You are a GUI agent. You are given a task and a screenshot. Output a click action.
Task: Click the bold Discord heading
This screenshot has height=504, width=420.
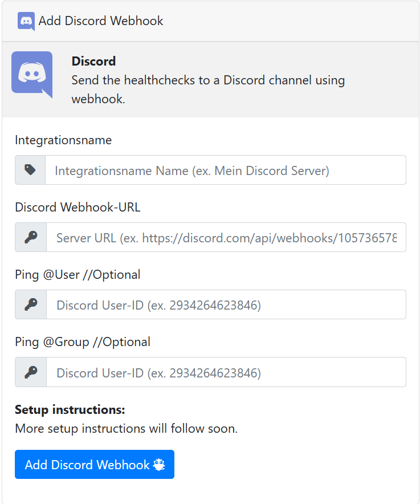pos(93,61)
